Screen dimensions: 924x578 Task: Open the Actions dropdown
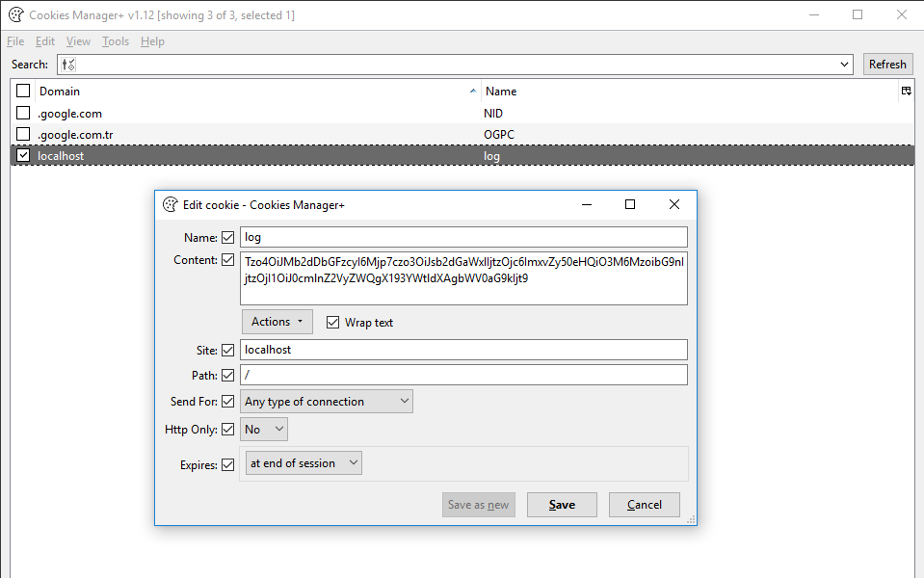277,322
